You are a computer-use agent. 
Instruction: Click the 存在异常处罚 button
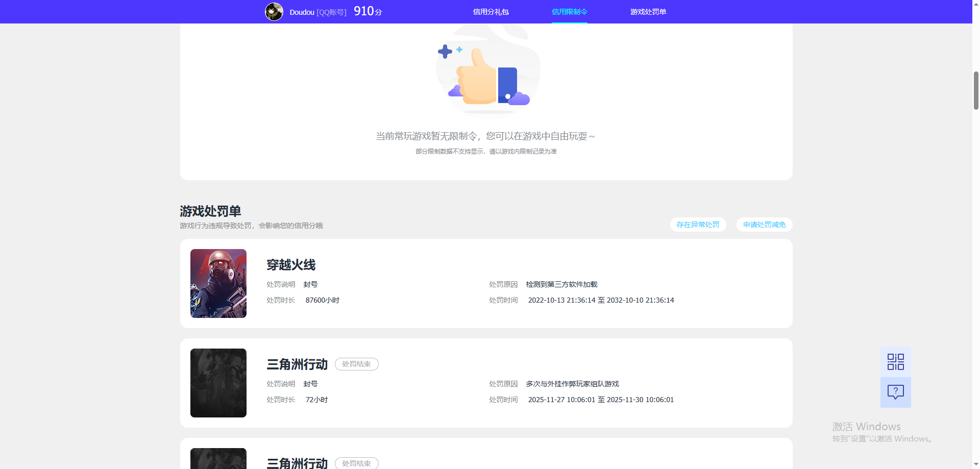tap(697, 225)
